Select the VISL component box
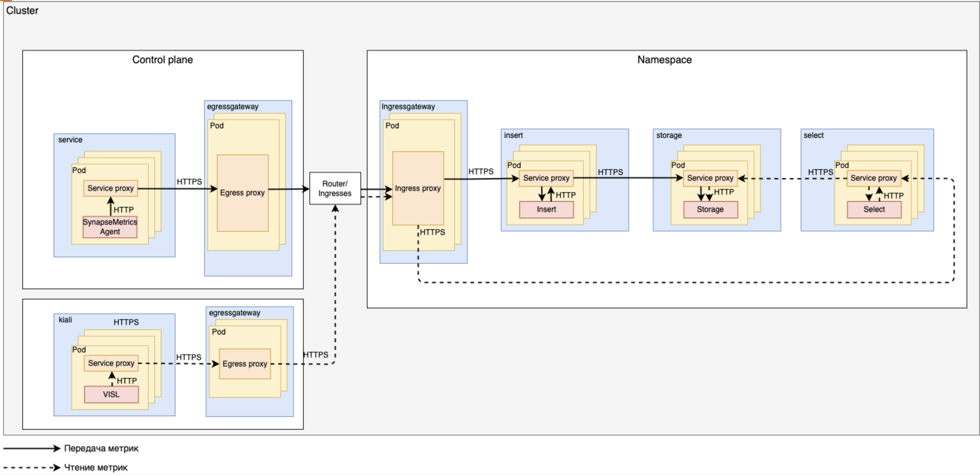Viewport: 980px width, 475px height. coord(111,394)
